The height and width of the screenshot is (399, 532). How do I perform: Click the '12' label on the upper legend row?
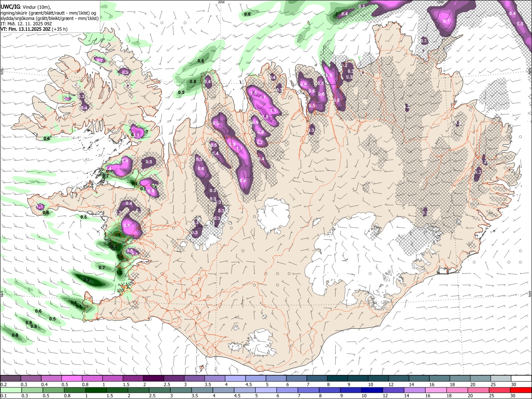tap(390, 384)
